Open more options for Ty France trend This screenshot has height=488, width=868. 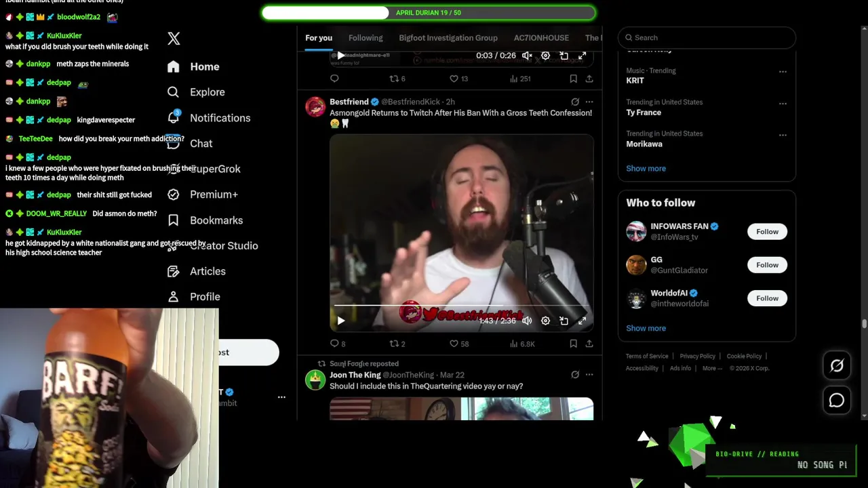(783, 104)
